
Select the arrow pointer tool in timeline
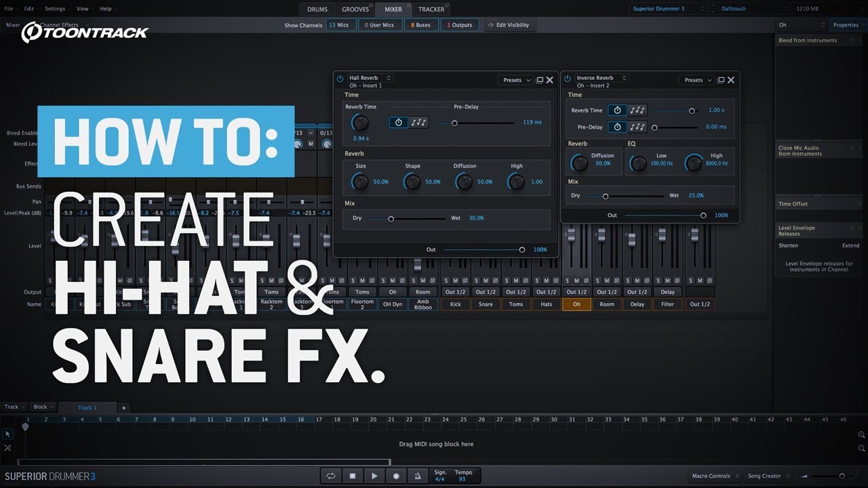point(7,434)
